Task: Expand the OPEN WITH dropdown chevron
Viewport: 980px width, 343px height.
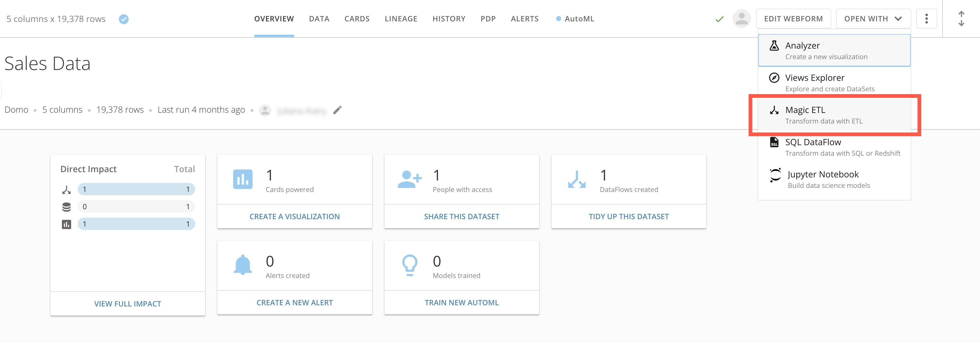Action: pos(898,18)
